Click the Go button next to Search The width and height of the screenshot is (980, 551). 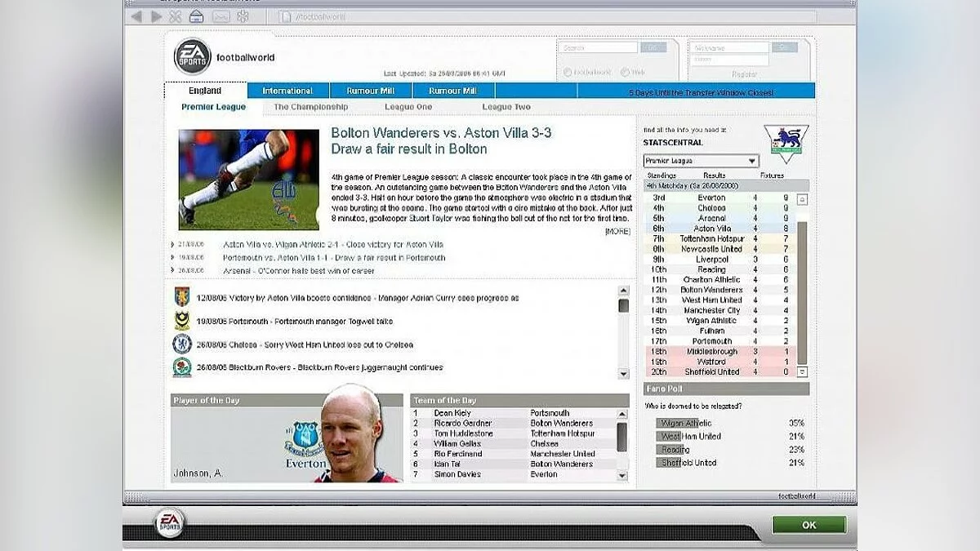point(653,47)
